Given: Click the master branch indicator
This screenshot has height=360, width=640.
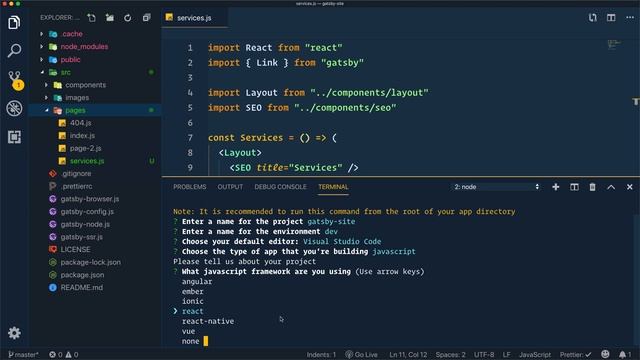Looking at the screenshot, I should 23,354.
